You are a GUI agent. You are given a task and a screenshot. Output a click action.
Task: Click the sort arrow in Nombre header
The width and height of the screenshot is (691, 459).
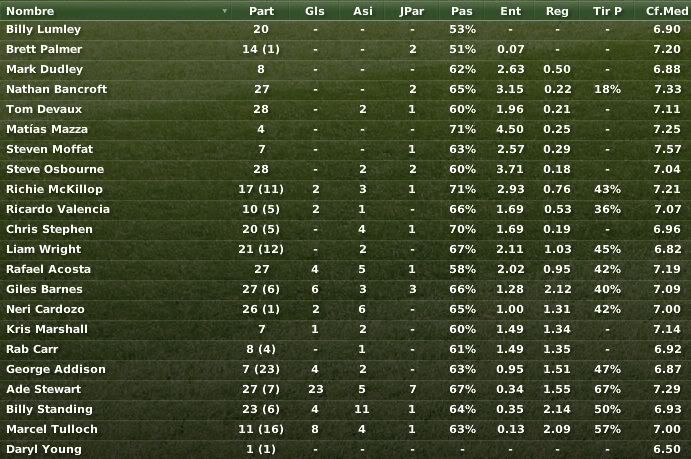pyautogui.click(x=225, y=11)
